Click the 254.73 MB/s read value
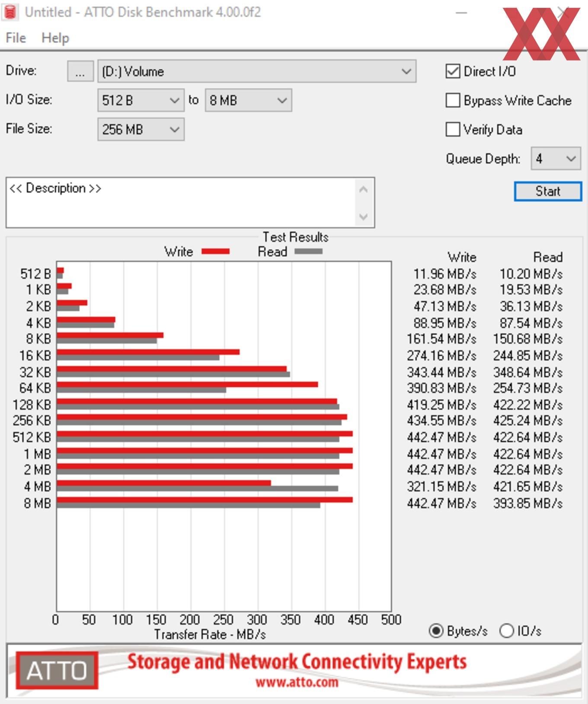Image resolution: width=588 pixels, height=704 pixels. click(528, 388)
